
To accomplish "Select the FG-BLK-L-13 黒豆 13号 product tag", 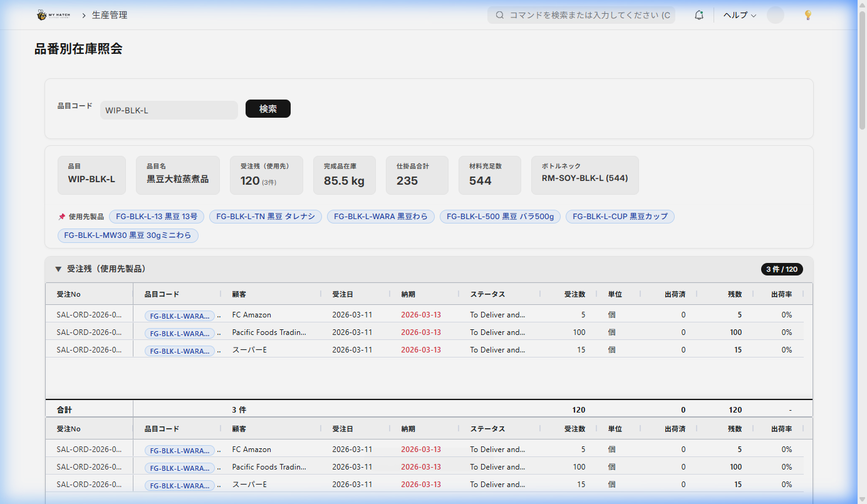I will pos(156,216).
